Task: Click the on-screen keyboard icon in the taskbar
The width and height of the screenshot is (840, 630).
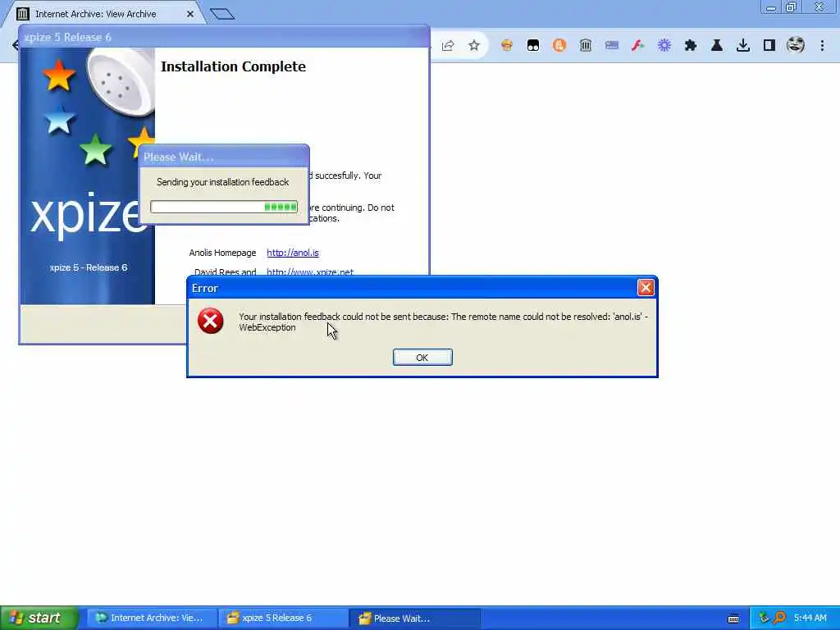Action: 733,619
